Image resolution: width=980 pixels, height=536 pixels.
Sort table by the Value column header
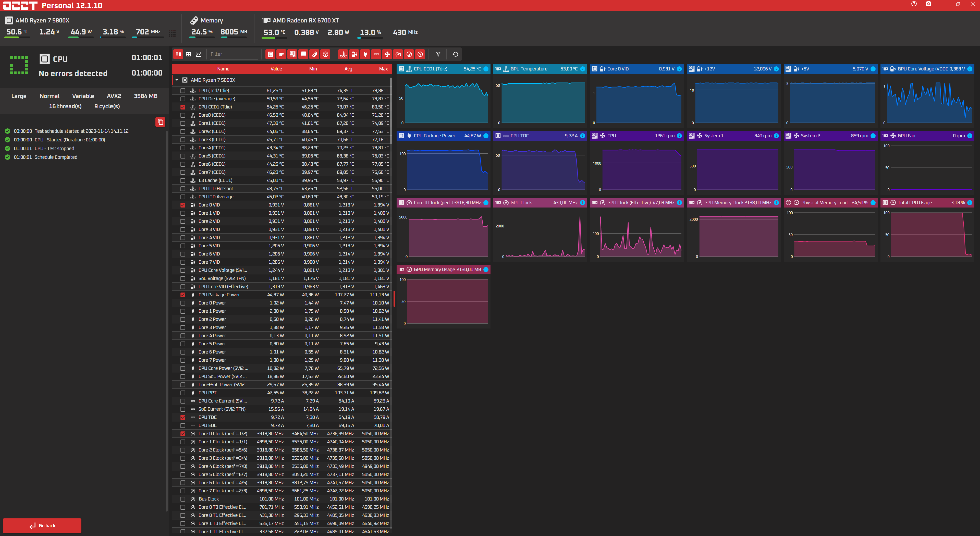[276, 69]
